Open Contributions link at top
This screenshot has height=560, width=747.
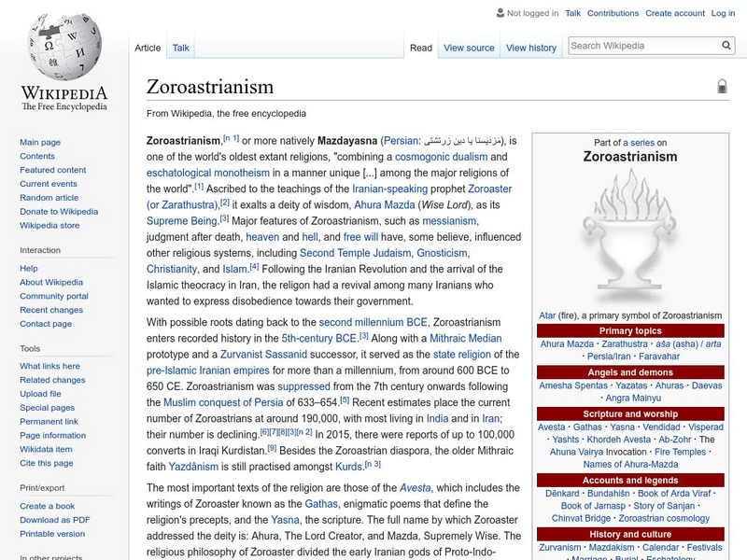[x=613, y=13]
